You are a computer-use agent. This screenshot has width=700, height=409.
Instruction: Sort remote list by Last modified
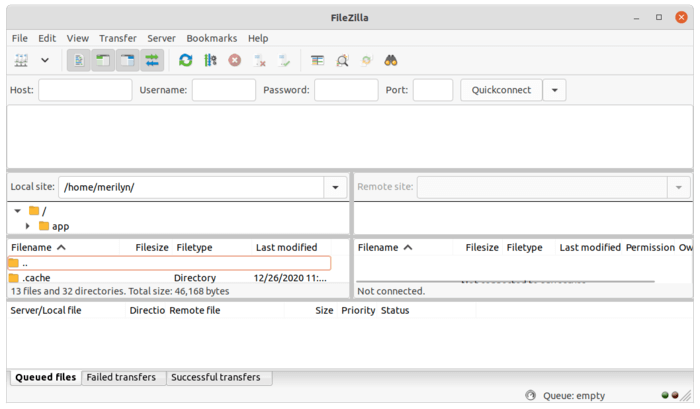tap(590, 247)
